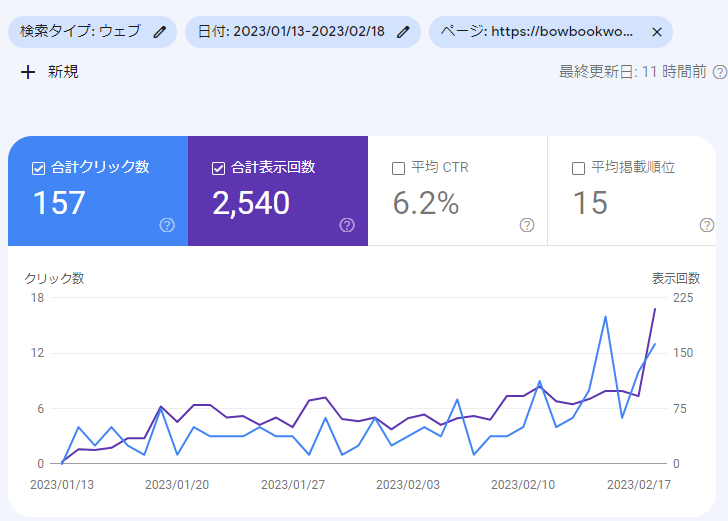The height and width of the screenshot is (521, 728).
Task: Open help icon in 平均 CTR card
Action: (x=526, y=225)
